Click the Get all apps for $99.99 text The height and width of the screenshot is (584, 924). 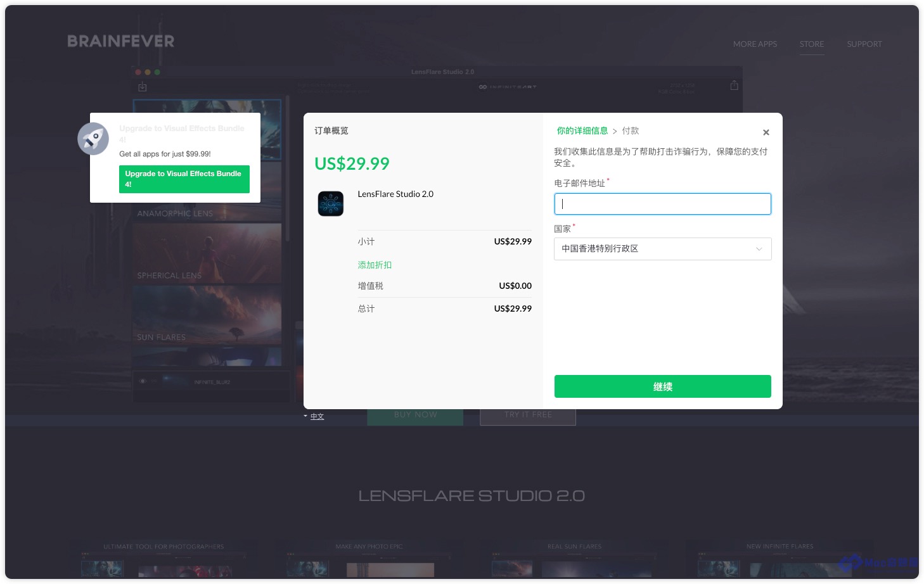click(x=165, y=154)
